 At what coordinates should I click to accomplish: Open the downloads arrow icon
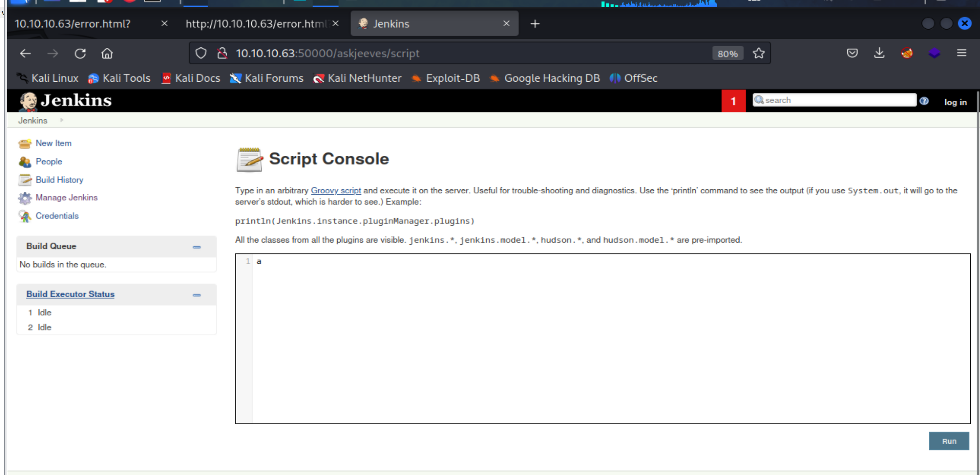coord(879,53)
